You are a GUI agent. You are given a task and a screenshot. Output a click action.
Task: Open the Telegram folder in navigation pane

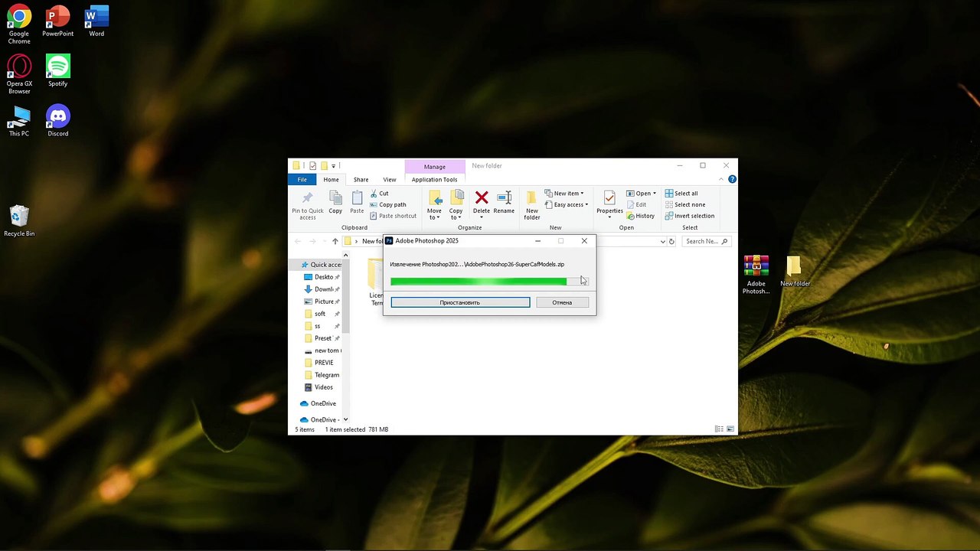pyautogui.click(x=322, y=375)
